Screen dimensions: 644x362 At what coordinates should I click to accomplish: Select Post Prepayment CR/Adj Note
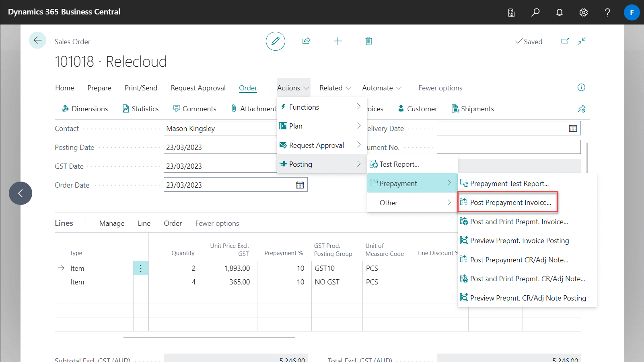pos(527,260)
